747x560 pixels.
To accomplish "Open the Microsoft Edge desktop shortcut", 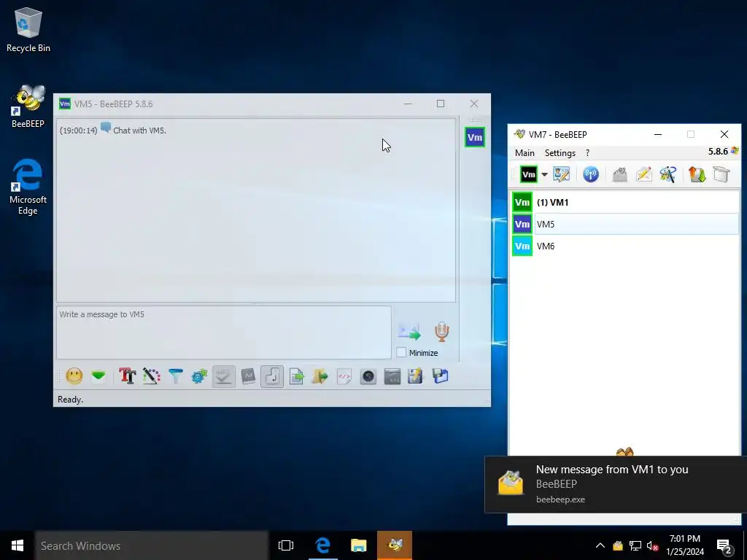I will coord(28,187).
